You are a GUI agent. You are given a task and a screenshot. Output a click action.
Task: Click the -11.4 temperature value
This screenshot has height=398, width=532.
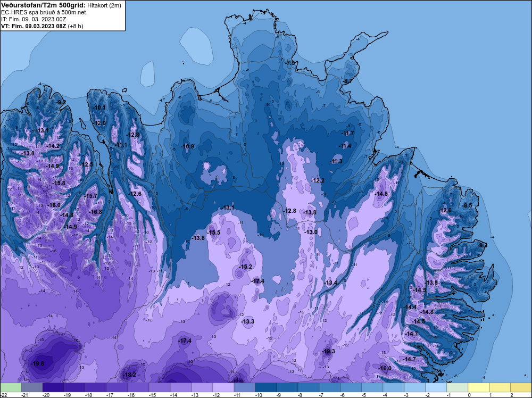[345, 146]
